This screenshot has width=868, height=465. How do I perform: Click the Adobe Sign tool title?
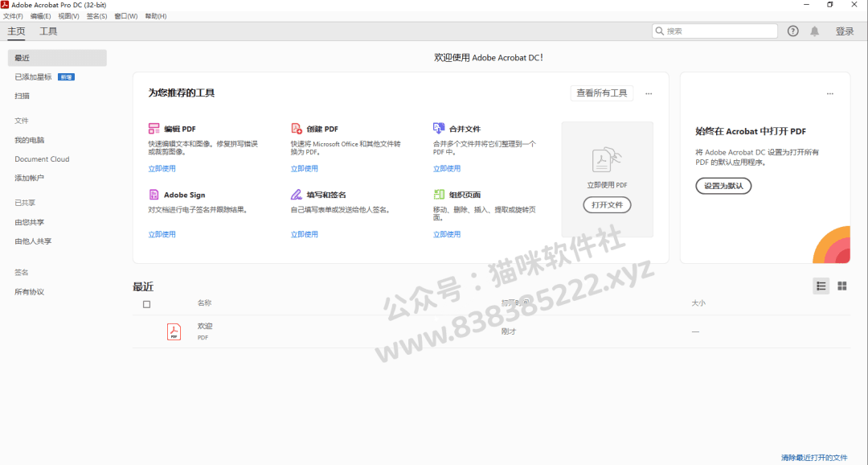[184, 195]
